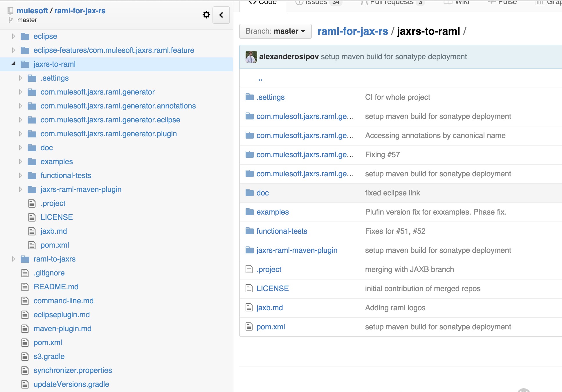Image resolution: width=562 pixels, height=392 pixels.
Task: Expand functional-tests folder in sidebar
Action: pyautogui.click(x=20, y=175)
